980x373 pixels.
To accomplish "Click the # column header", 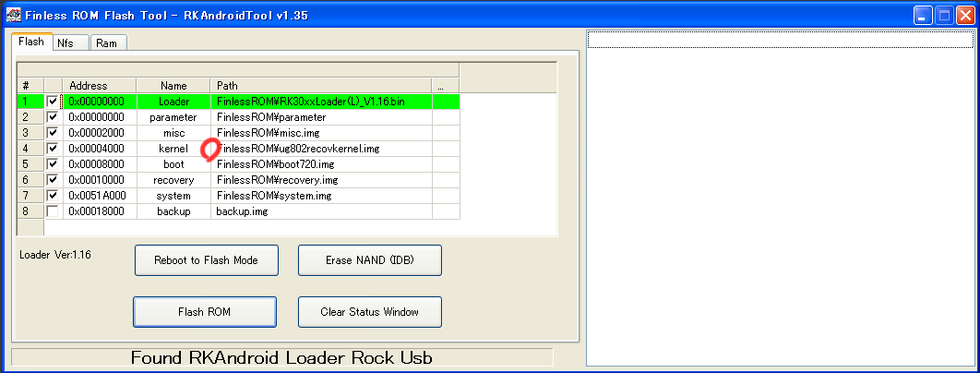I will click(30, 86).
